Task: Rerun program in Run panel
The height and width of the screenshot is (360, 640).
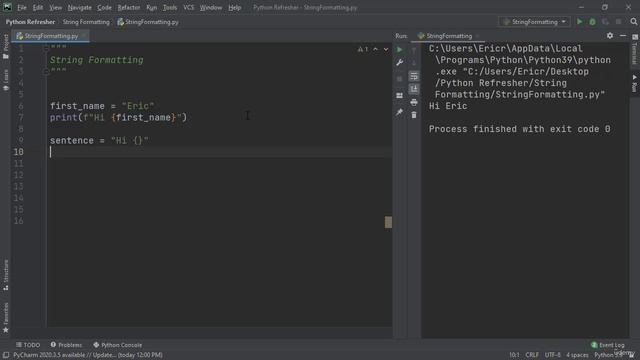Action: point(400,50)
